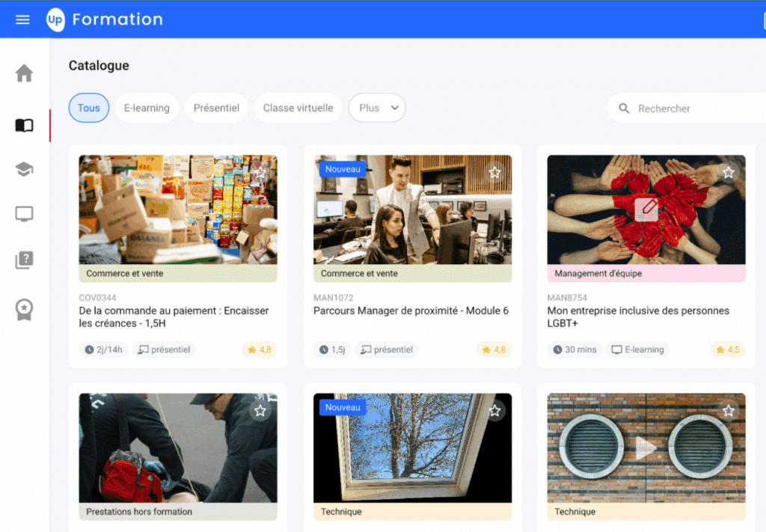
Task: Click the Rechercher search field
Action: pyautogui.click(x=688, y=108)
